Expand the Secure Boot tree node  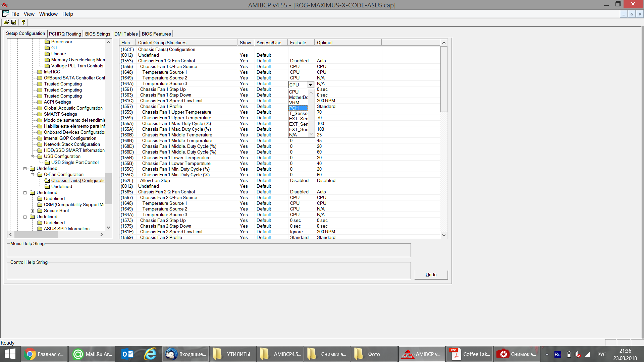(33, 211)
